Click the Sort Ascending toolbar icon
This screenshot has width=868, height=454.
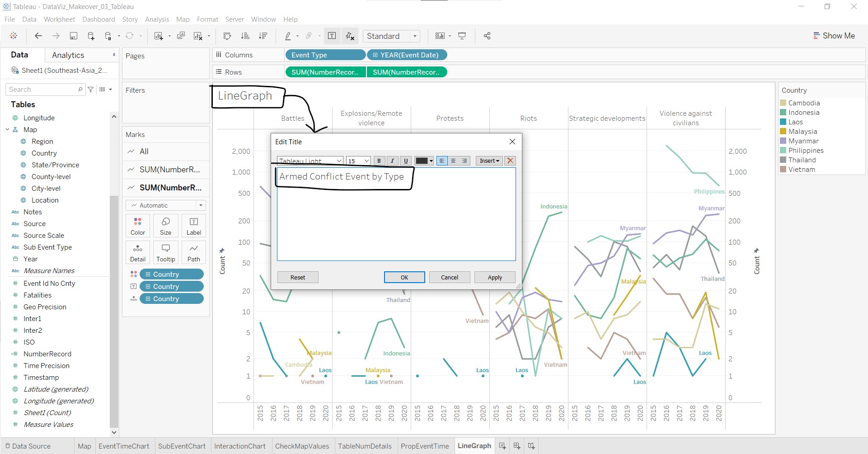[245, 36]
